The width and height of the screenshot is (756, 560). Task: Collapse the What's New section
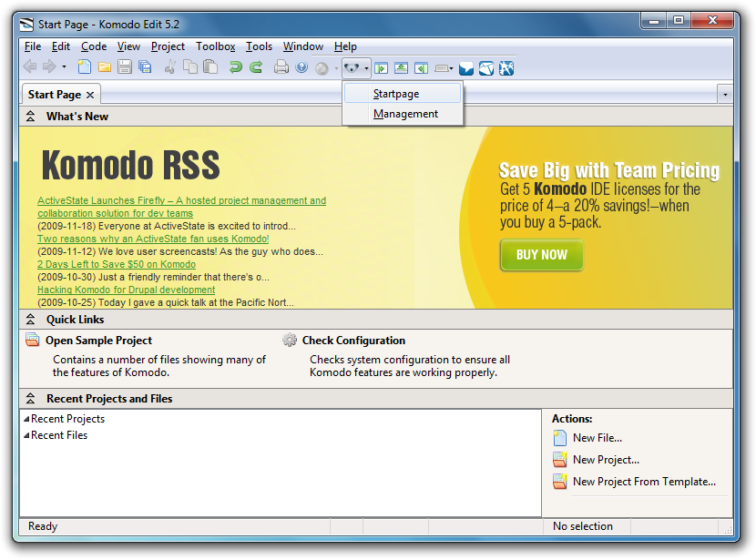[x=30, y=117]
